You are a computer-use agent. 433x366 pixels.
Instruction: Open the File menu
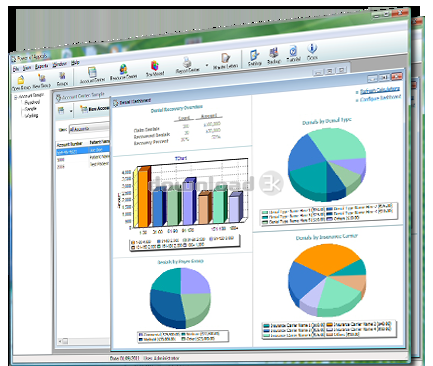[x=16, y=69]
